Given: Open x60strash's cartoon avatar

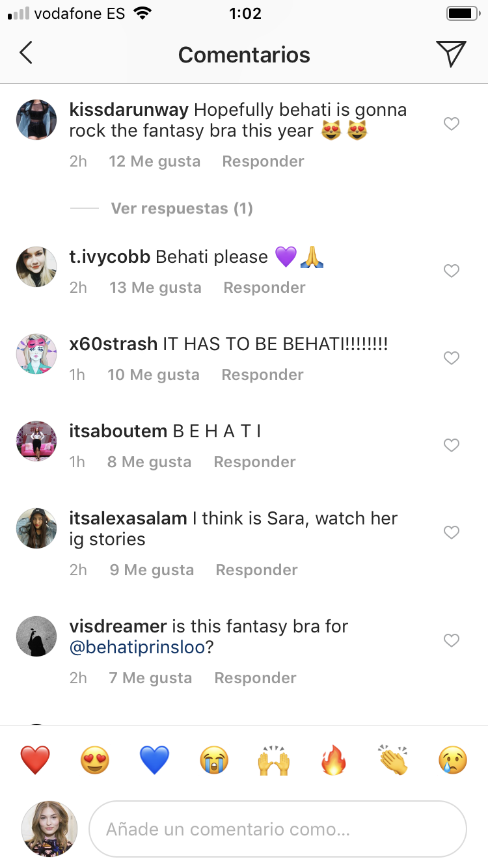Looking at the screenshot, I should point(36,354).
